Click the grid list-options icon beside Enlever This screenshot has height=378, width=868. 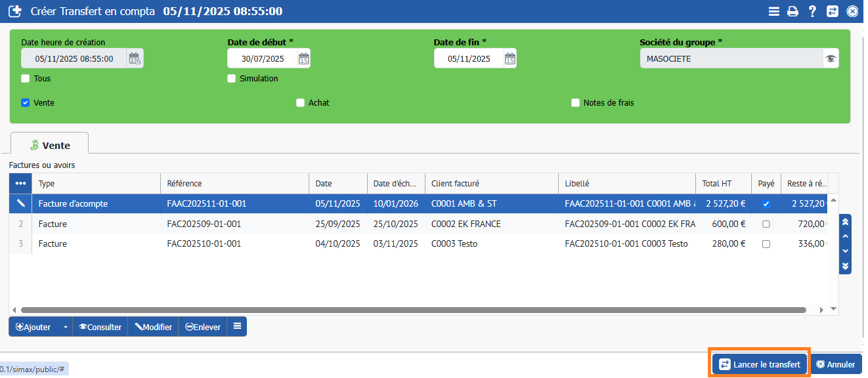point(237,326)
